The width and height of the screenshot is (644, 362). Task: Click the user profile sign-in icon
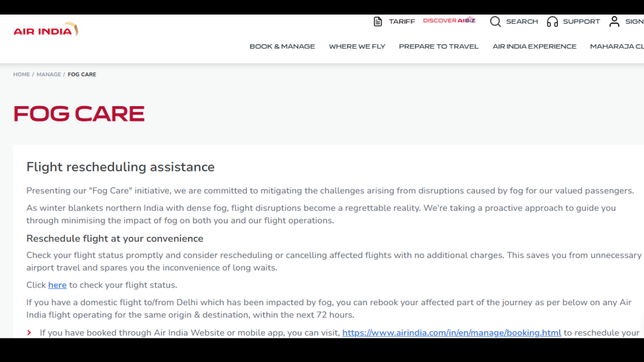(x=614, y=22)
